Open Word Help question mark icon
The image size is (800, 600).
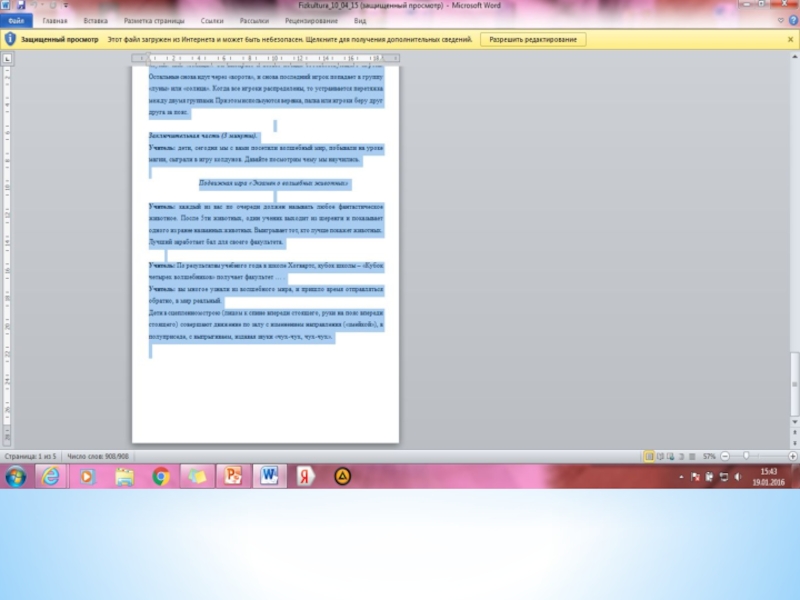coord(793,20)
